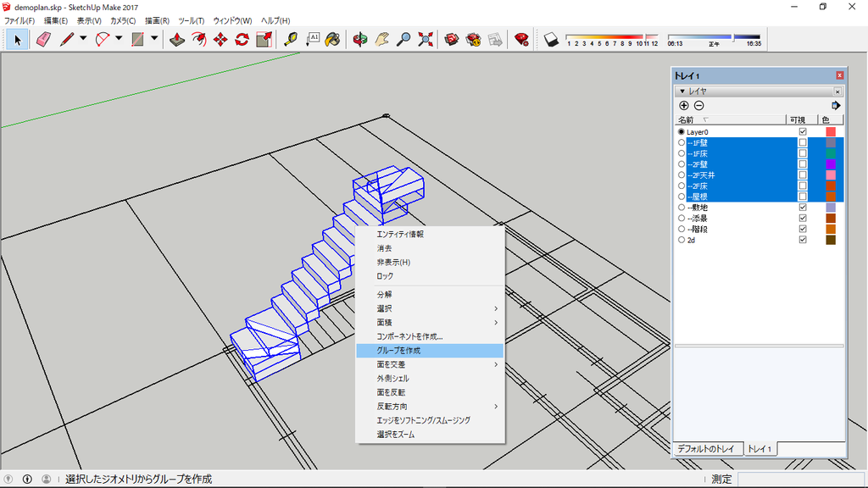This screenshot has width=868, height=488.
Task: Open Line tool dropdown arrow
Action: tap(83, 39)
